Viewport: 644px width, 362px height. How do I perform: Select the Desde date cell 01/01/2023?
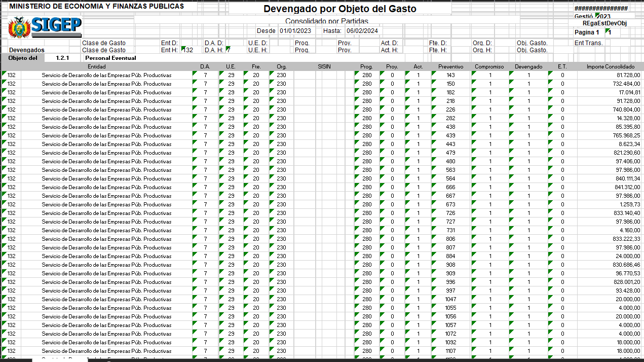294,31
